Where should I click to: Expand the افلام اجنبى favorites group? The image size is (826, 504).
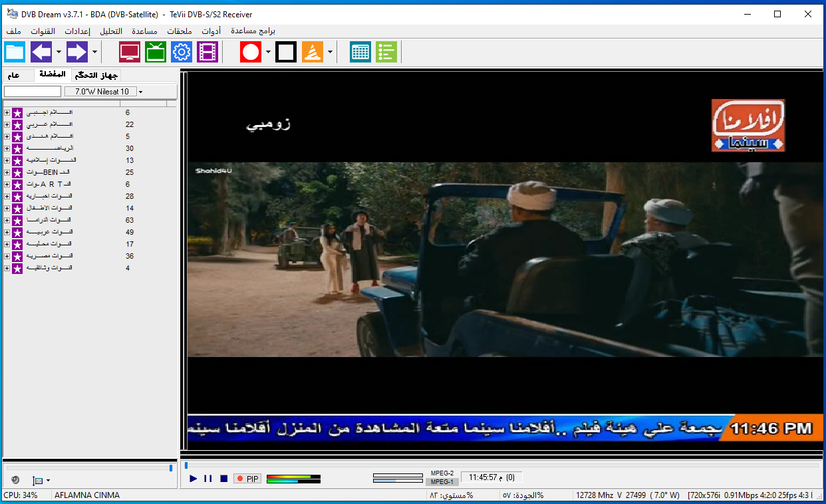[x=7, y=112]
